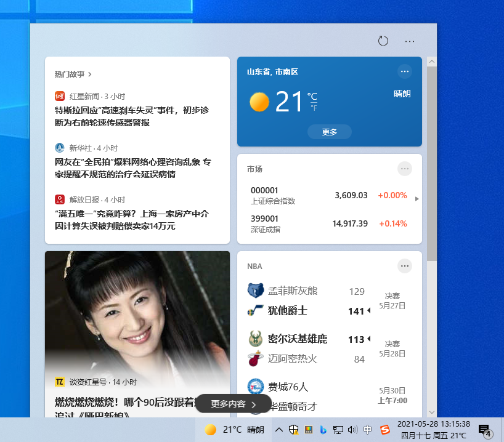This screenshot has height=442, width=504.
Task: Click the 红星新闻 source icon
Action: pos(59,97)
